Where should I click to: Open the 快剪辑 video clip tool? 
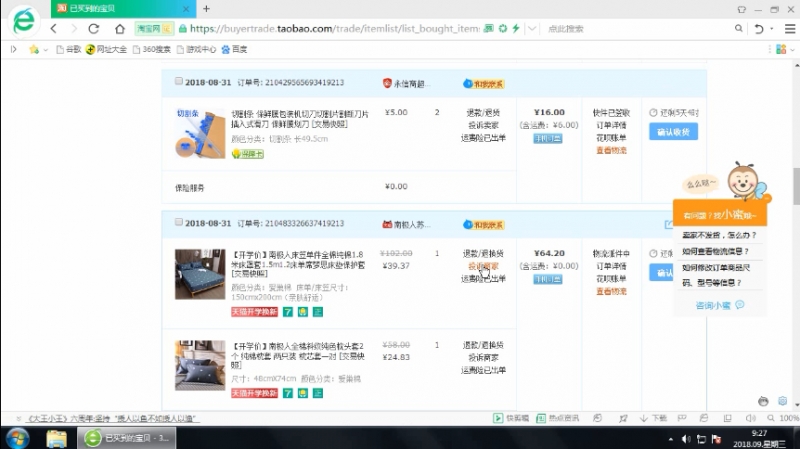[x=511, y=418]
